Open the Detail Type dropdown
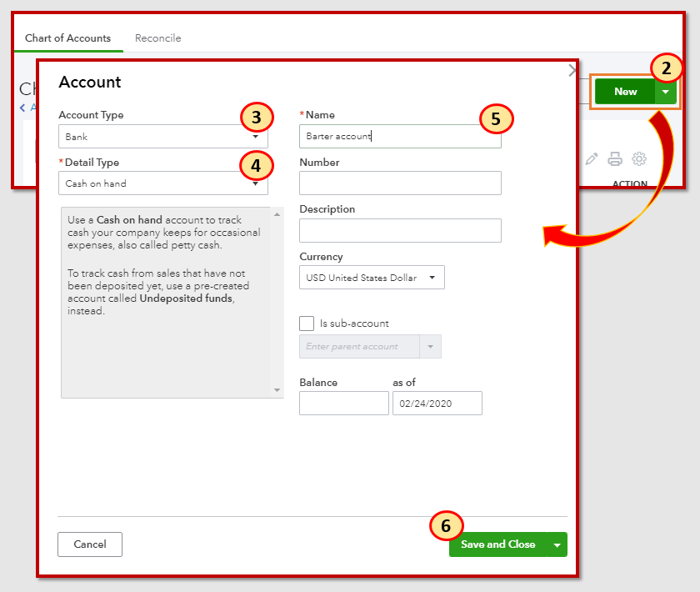Image resolution: width=700 pixels, height=592 pixels. pos(163,183)
